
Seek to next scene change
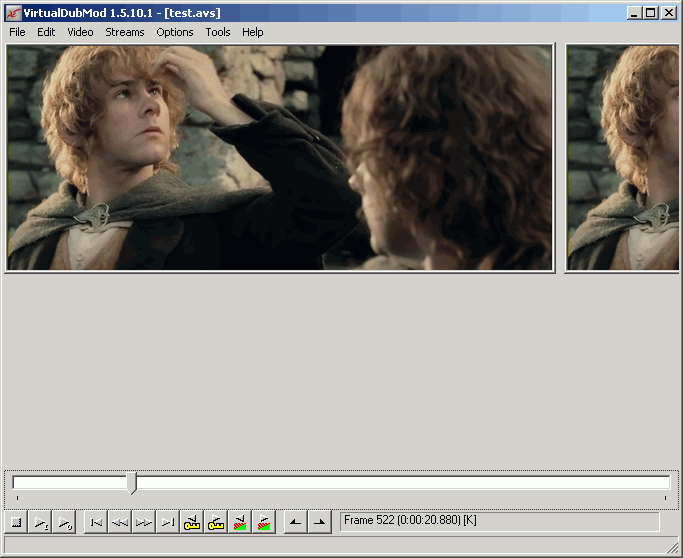tap(264, 522)
